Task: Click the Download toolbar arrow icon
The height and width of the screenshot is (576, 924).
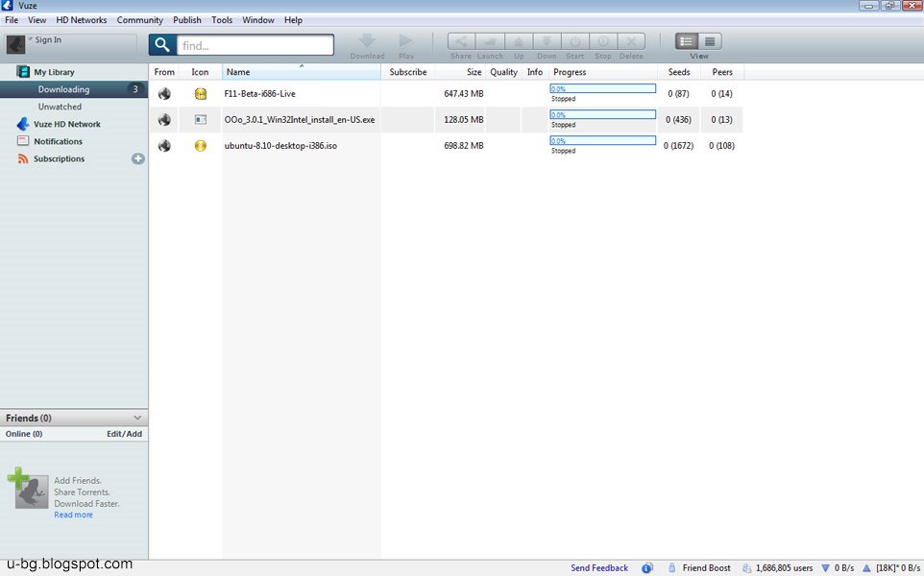Action: 367,41
